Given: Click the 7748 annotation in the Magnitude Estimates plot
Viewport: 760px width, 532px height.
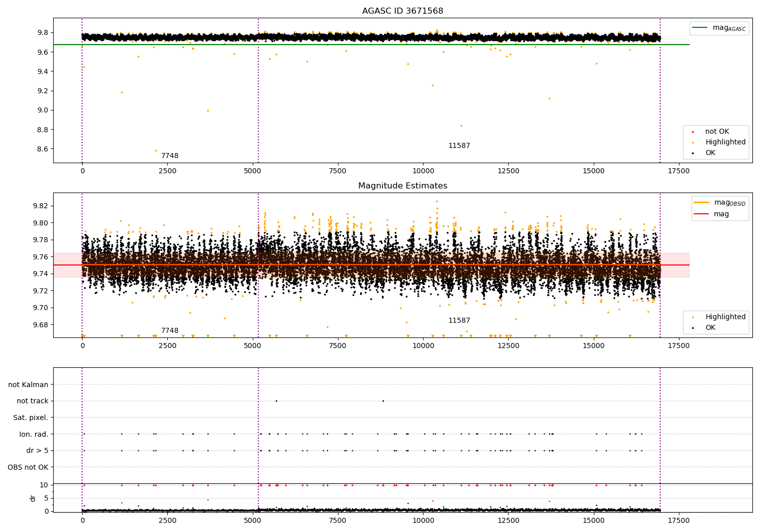Looking at the screenshot, I should tap(170, 331).
